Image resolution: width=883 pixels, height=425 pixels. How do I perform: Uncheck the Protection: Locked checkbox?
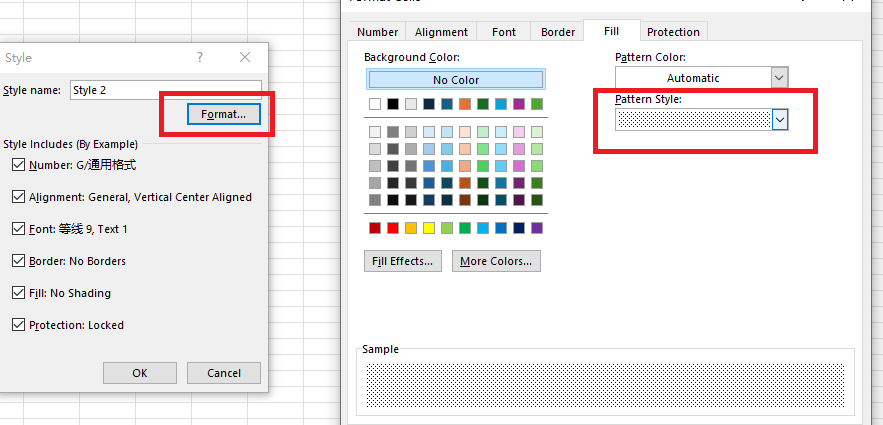[x=19, y=325]
